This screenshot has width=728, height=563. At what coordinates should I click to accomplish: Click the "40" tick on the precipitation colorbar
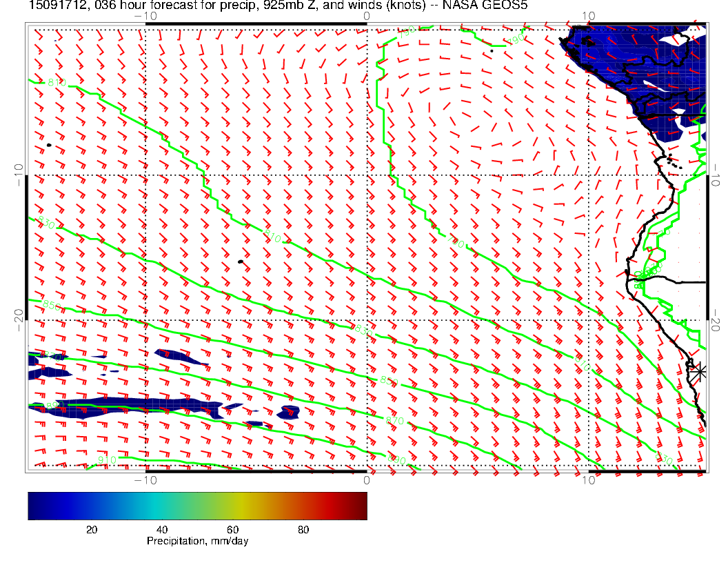(x=162, y=530)
